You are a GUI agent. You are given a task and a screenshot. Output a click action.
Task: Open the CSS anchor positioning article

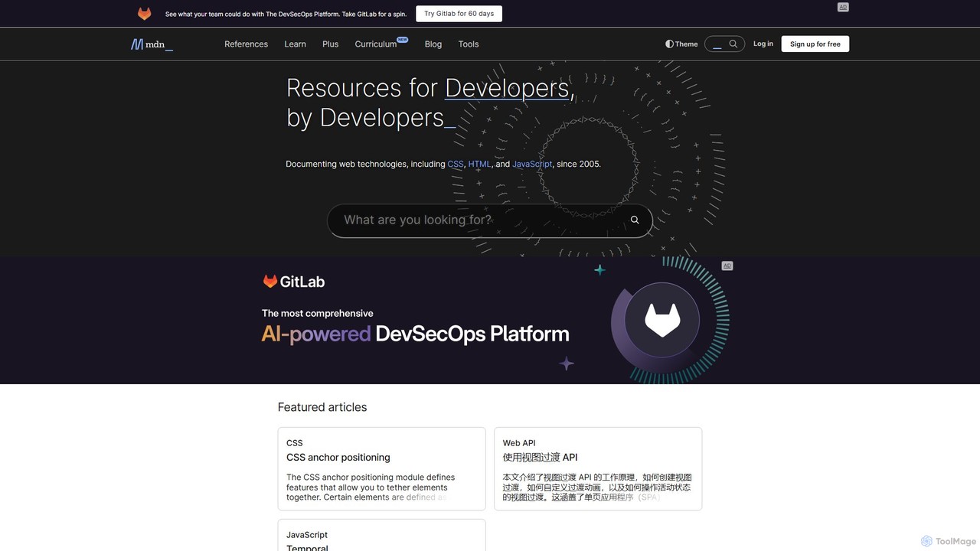(338, 458)
